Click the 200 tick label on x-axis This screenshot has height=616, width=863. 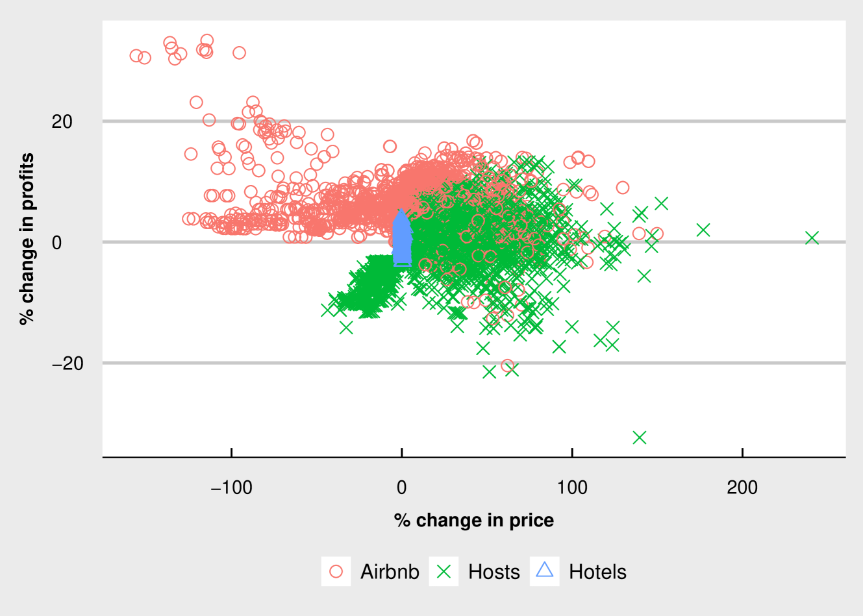coord(742,487)
